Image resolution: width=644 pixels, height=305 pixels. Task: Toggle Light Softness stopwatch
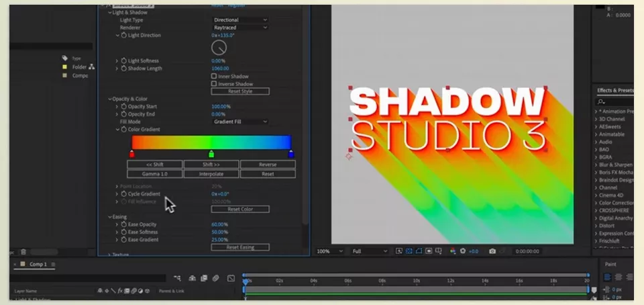pos(123,61)
